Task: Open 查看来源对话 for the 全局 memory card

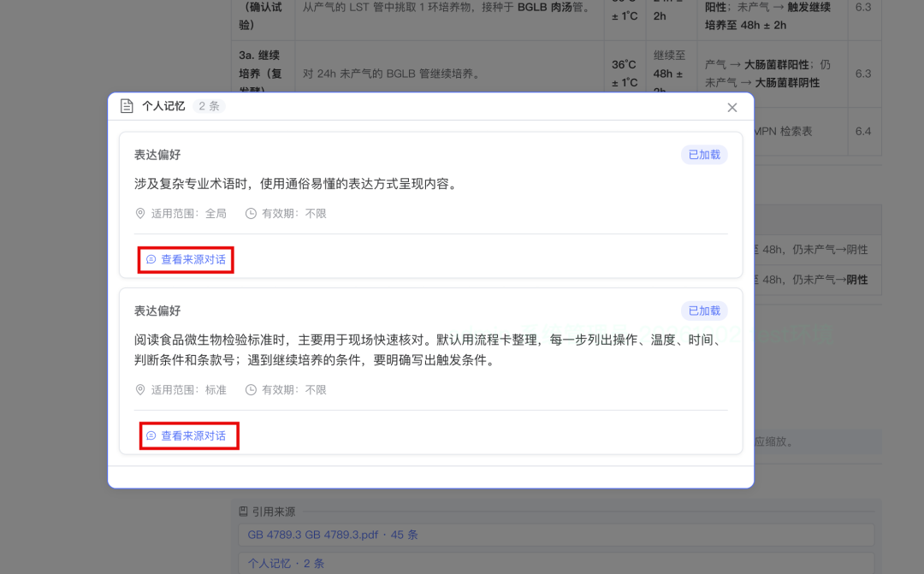Action: pos(186,260)
